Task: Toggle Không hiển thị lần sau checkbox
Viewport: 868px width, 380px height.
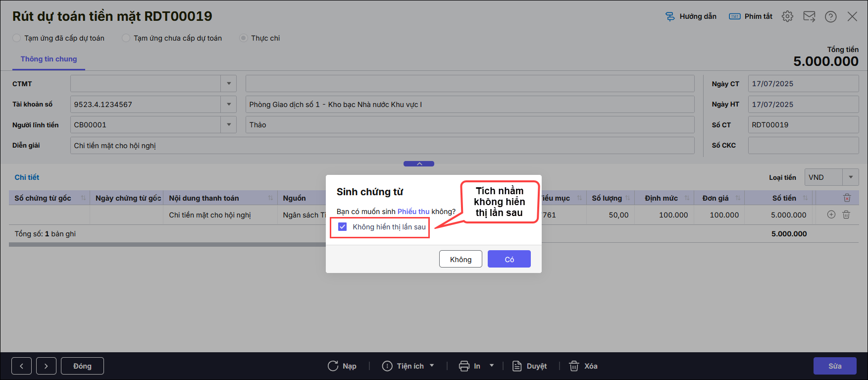Action: click(x=342, y=226)
